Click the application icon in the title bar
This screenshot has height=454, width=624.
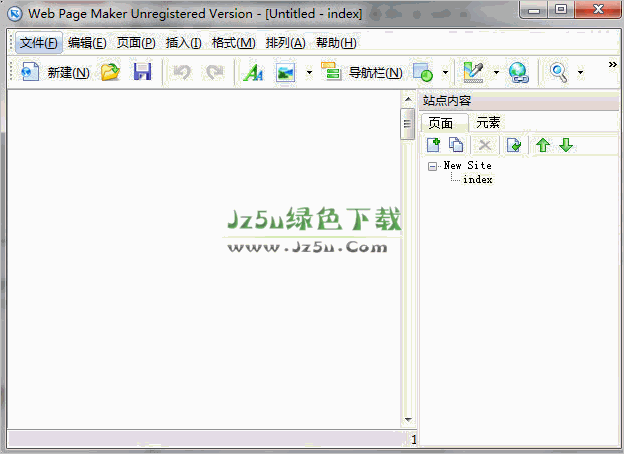click(x=15, y=14)
